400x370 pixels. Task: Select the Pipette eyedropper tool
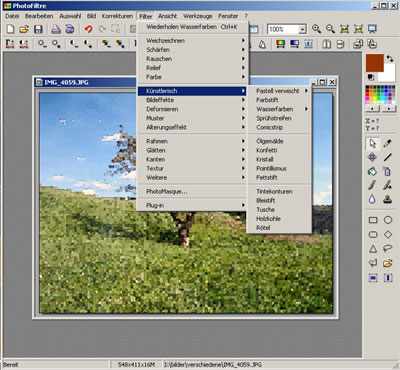tap(387, 144)
